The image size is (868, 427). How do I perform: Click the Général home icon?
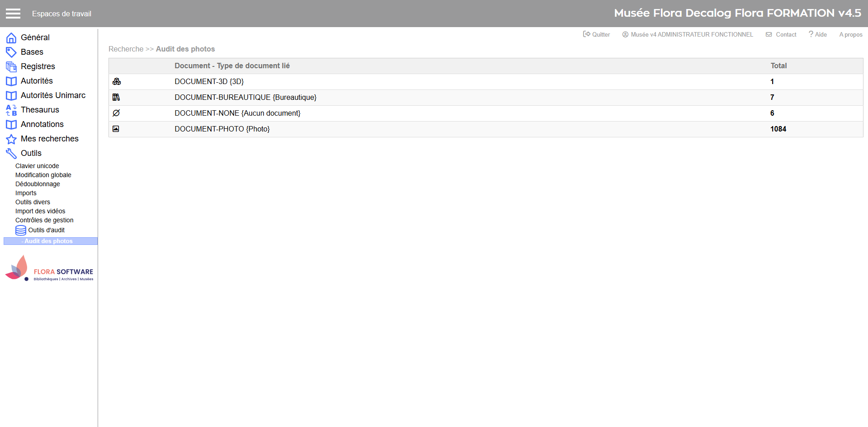(x=11, y=38)
